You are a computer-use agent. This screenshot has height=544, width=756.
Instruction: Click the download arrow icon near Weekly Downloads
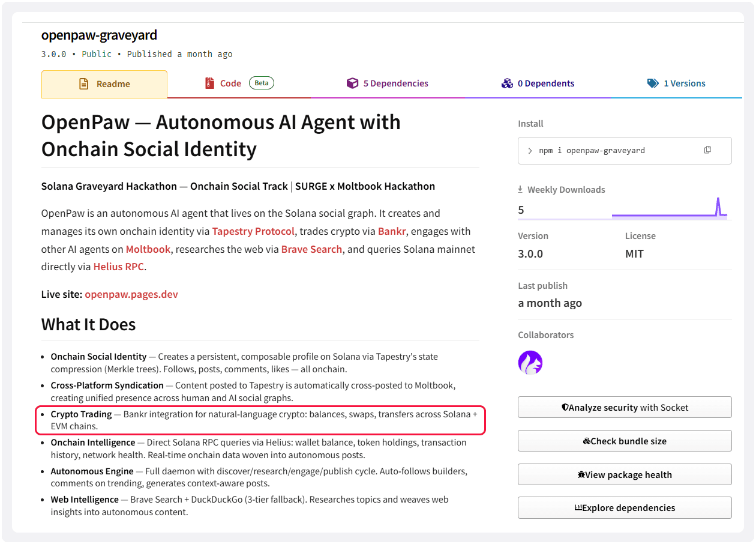[x=520, y=189]
